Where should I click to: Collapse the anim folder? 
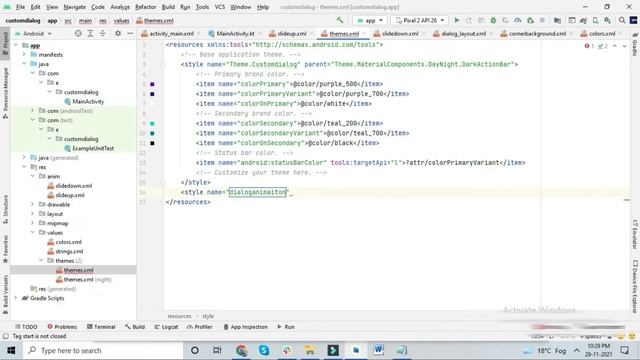[33, 176]
